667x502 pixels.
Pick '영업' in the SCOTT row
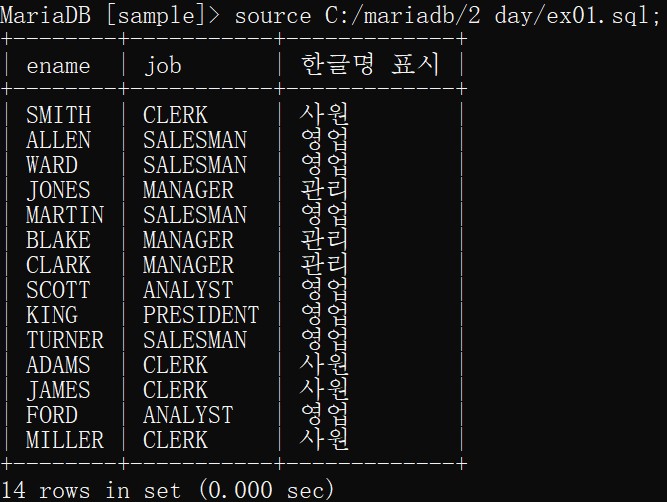pos(324,289)
